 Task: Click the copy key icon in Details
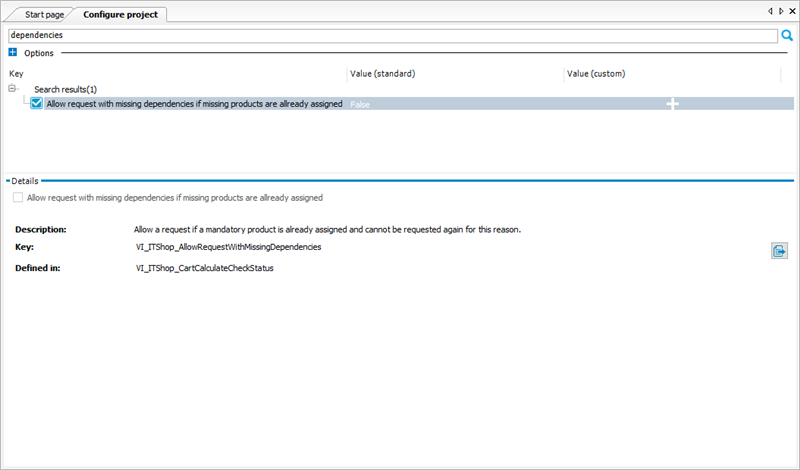coord(779,251)
